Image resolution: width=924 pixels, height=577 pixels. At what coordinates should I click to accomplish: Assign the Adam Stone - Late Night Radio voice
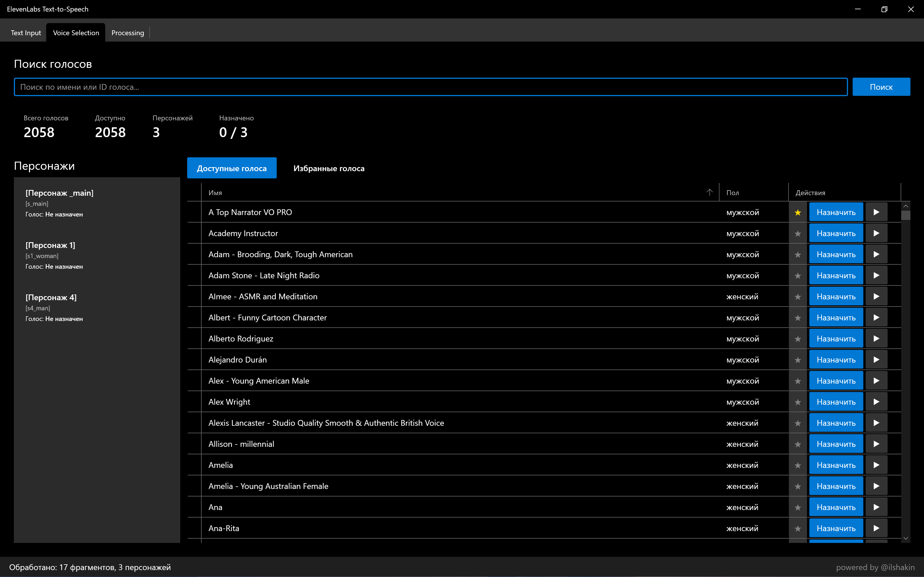coord(836,276)
